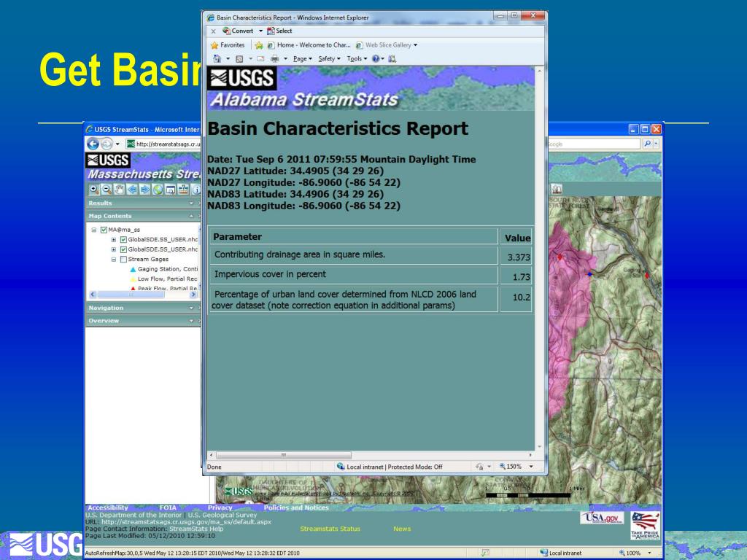
Task: Click the Select toolbar button
Action: pyautogui.click(x=279, y=31)
